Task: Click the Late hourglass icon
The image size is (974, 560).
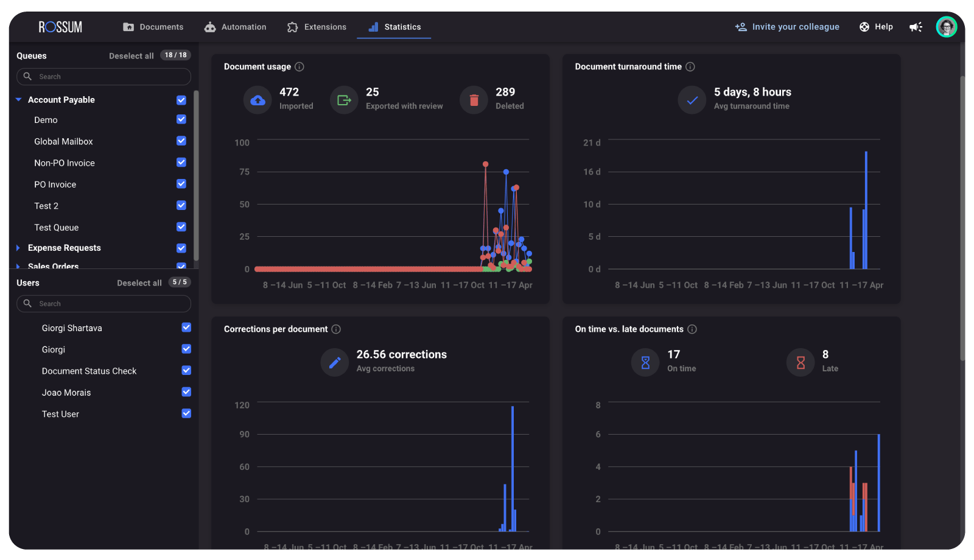Action: pyautogui.click(x=800, y=362)
